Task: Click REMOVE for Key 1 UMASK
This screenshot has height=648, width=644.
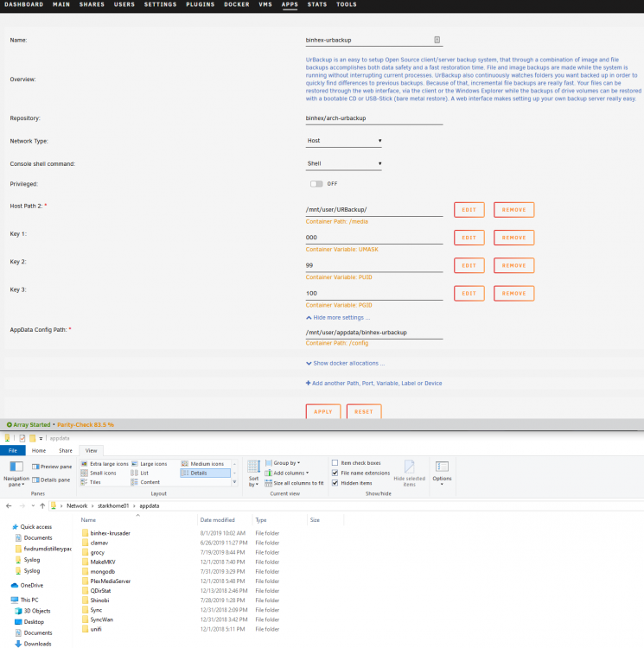Action: pos(513,238)
